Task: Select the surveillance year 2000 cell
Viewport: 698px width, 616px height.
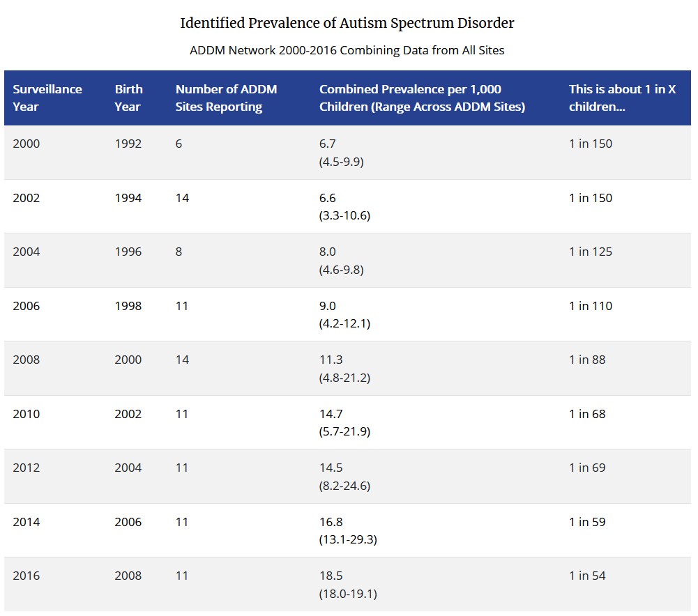Action: 26,144
